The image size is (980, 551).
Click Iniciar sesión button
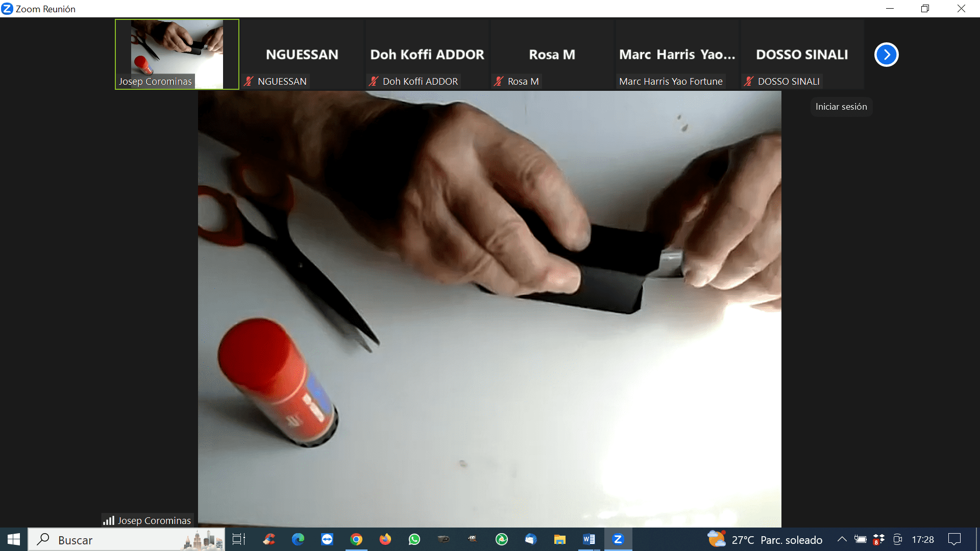841,107
